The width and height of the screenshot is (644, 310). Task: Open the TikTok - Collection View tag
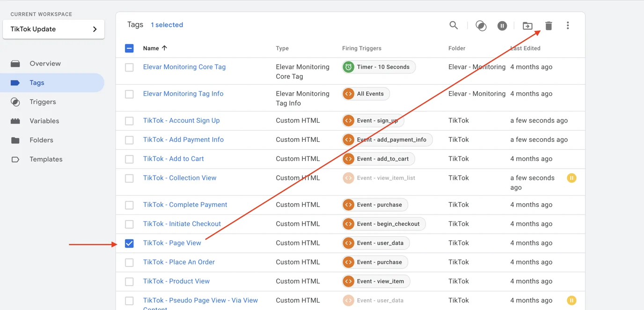point(180,178)
